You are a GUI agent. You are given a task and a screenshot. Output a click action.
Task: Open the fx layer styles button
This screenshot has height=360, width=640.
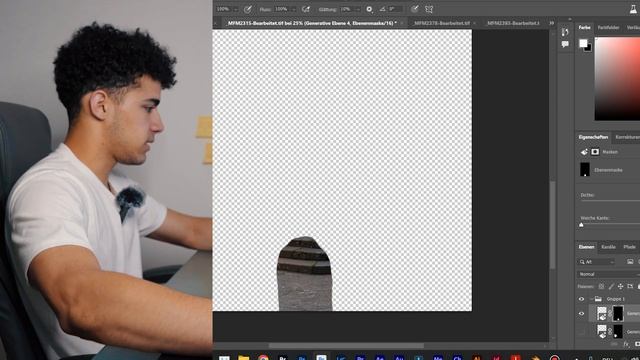[x=626, y=344]
